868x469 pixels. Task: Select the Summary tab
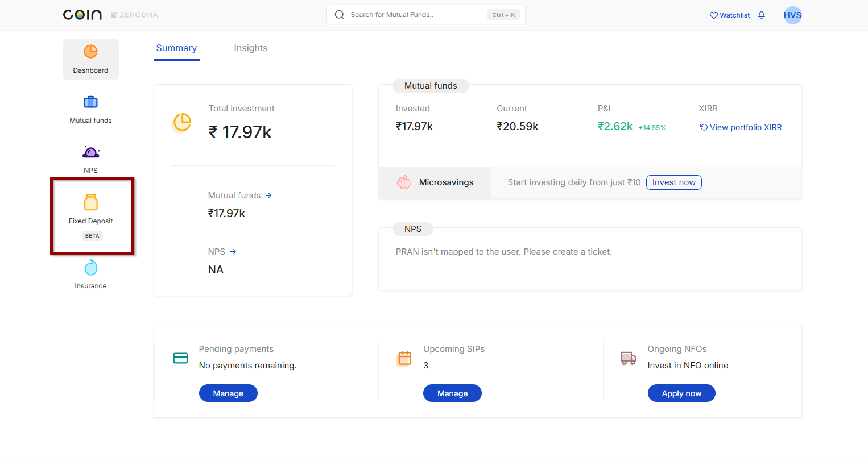tap(176, 48)
